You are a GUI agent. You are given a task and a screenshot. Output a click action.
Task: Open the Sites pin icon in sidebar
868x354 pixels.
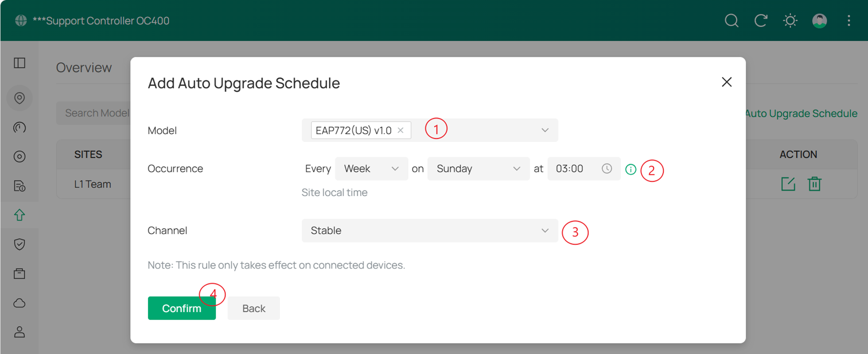tap(19, 98)
